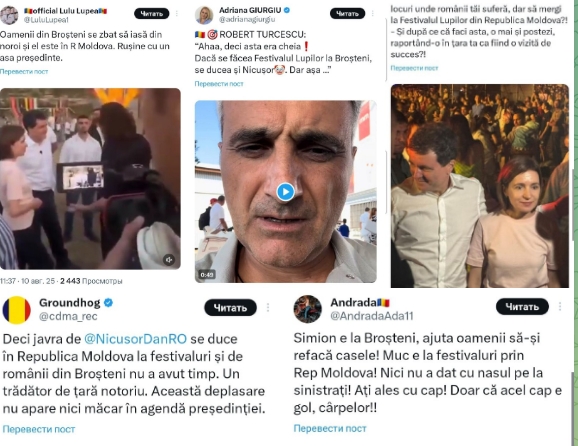Unmute the Lulu Lupea video
The height and width of the screenshot is (446, 578).
click(169, 259)
